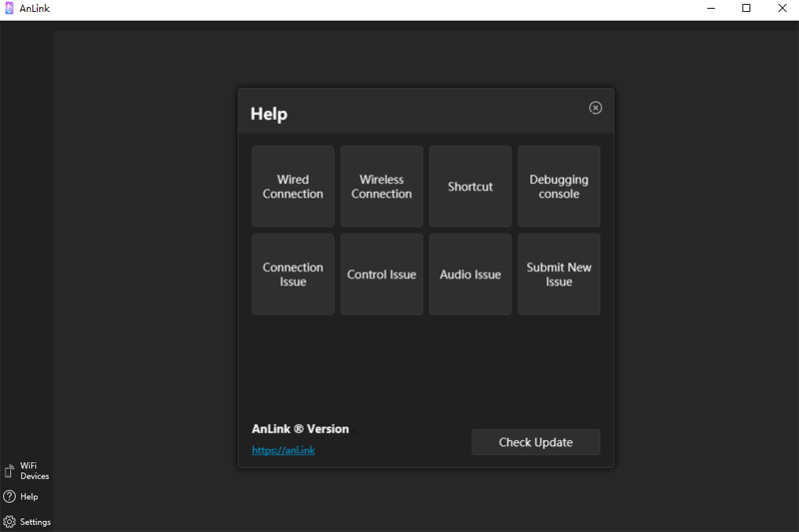
Task: Close the Help dialog with X icon
Action: pos(595,108)
